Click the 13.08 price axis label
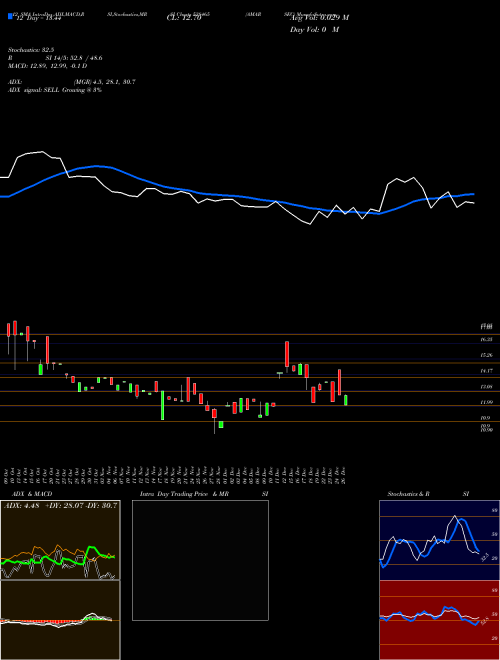Viewport: 500px width, 660px height. click(x=486, y=386)
